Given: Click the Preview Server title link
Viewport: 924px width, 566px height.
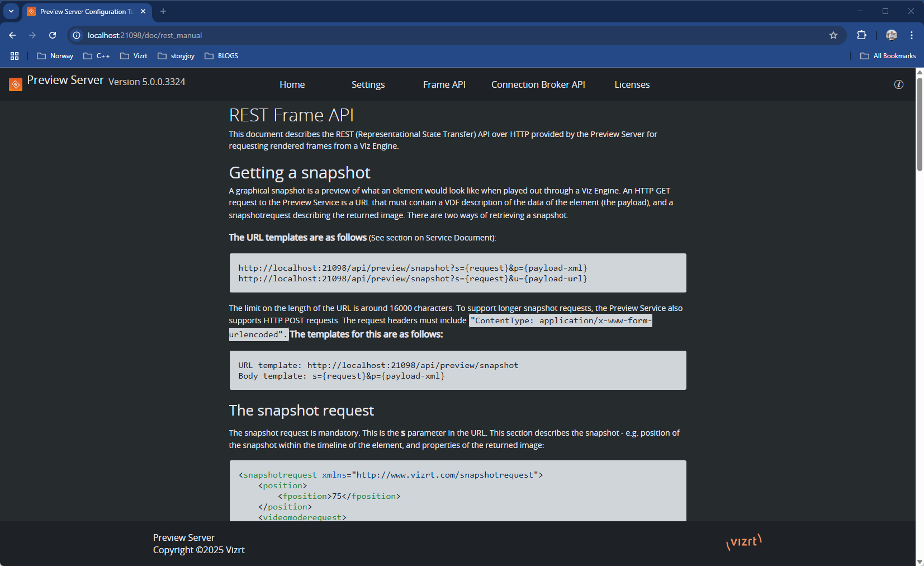Looking at the screenshot, I should pos(65,80).
